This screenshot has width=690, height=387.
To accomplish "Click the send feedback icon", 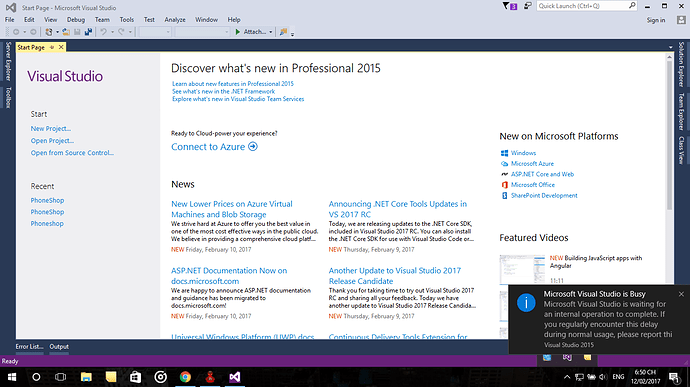I will (527, 6).
